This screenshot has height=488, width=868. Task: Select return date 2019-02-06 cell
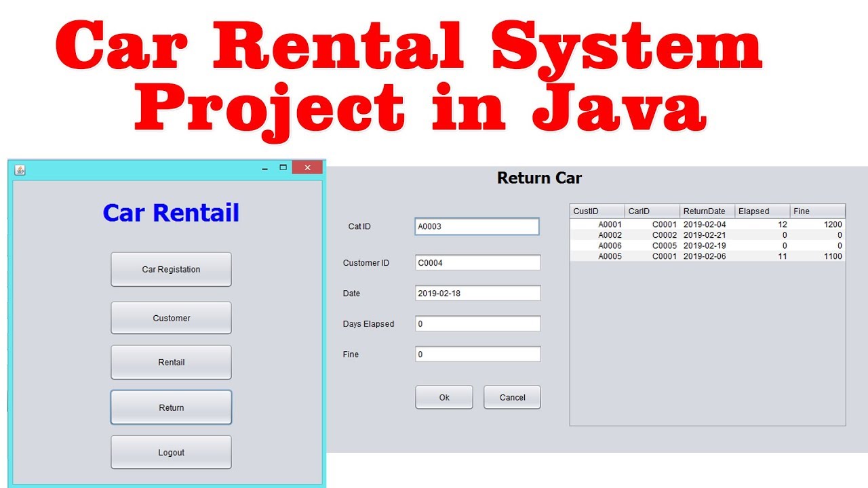[707, 256]
